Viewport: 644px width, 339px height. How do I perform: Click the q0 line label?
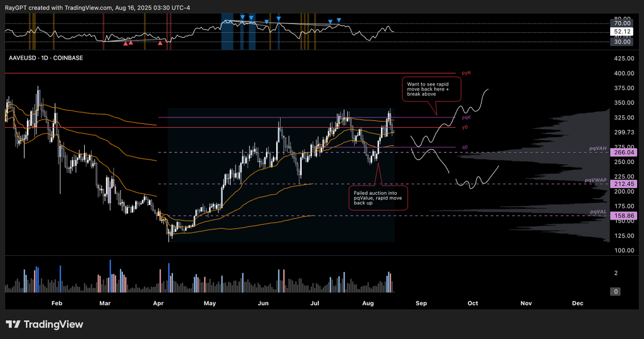pos(465,147)
